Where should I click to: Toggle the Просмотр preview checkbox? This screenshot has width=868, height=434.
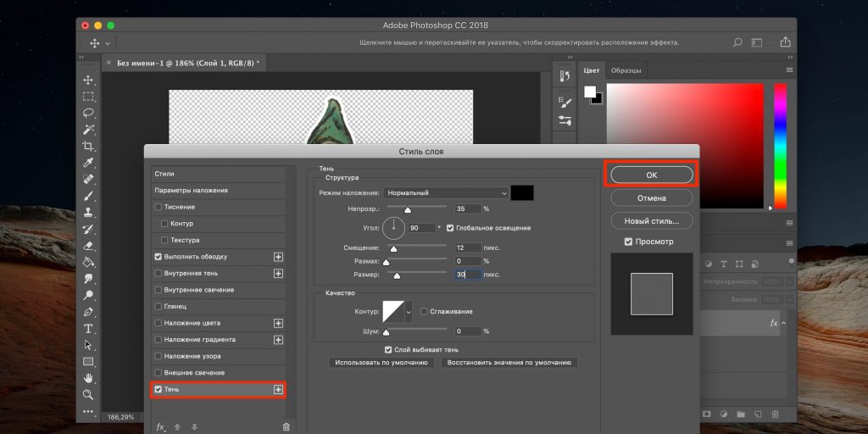pos(628,242)
